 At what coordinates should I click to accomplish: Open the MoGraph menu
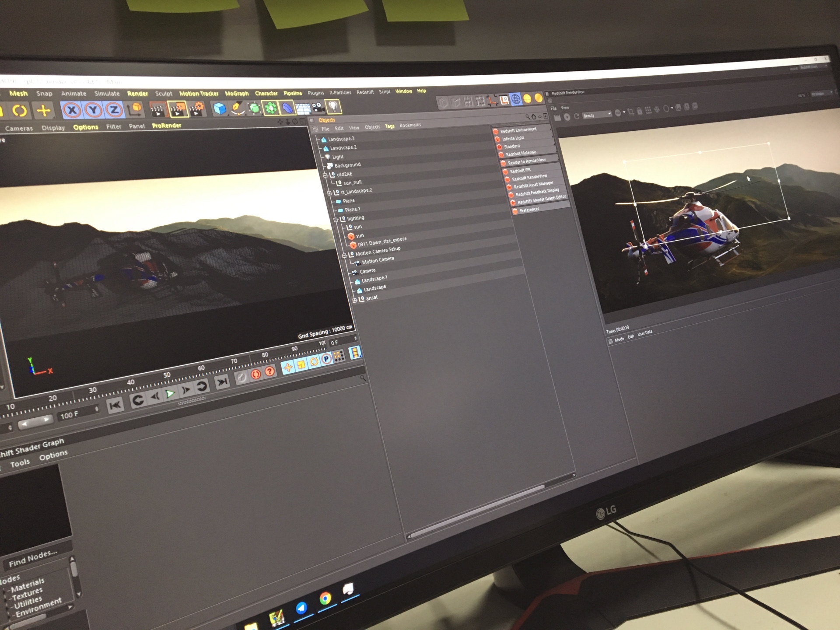[236, 94]
